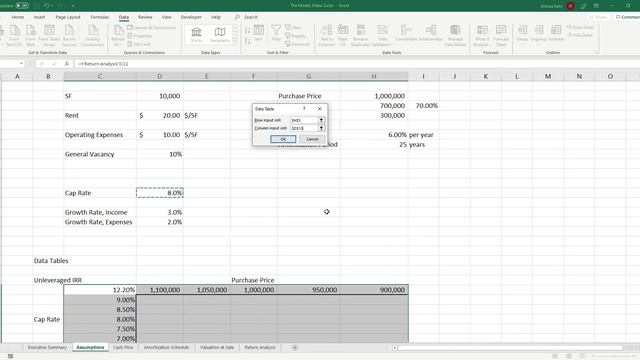Image resolution: width=640 pixels, height=360 pixels.
Task: Click the Data Table dialog help icon
Action: (x=304, y=109)
